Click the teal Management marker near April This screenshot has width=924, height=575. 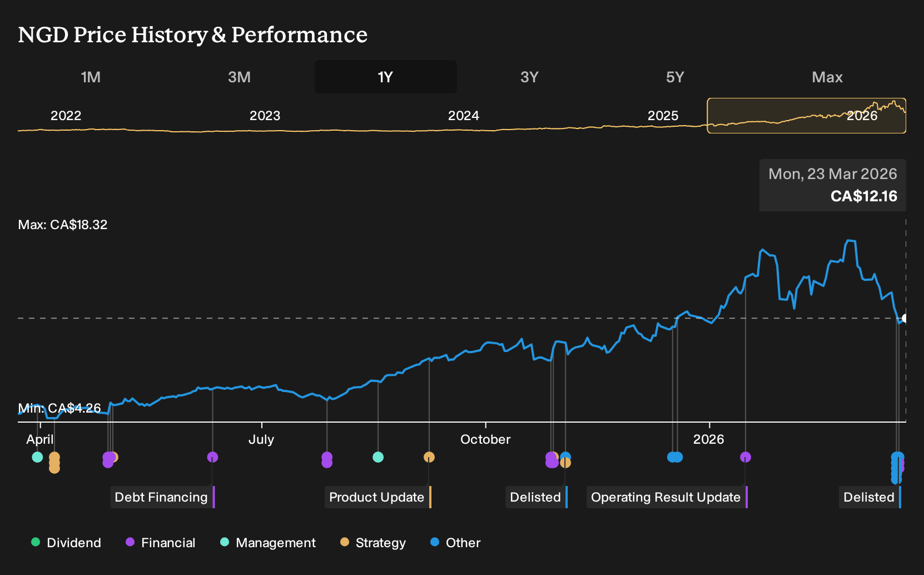37,457
